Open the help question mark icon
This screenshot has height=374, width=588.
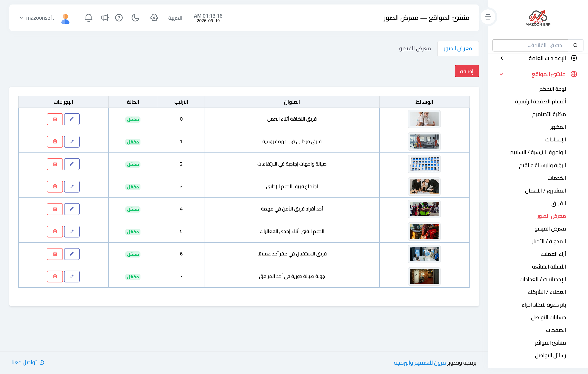coord(119,18)
